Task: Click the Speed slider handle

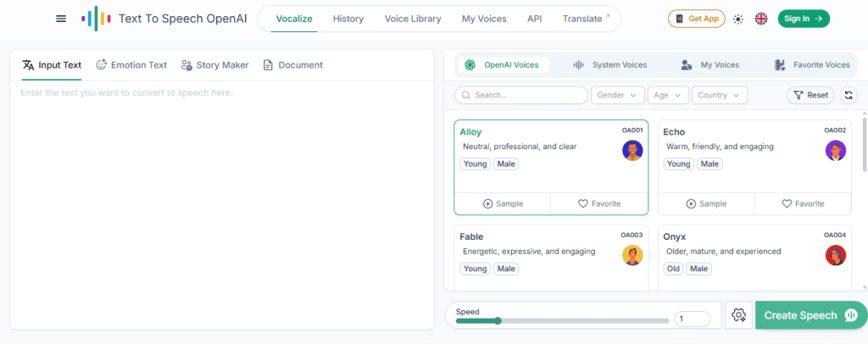Action: click(498, 320)
